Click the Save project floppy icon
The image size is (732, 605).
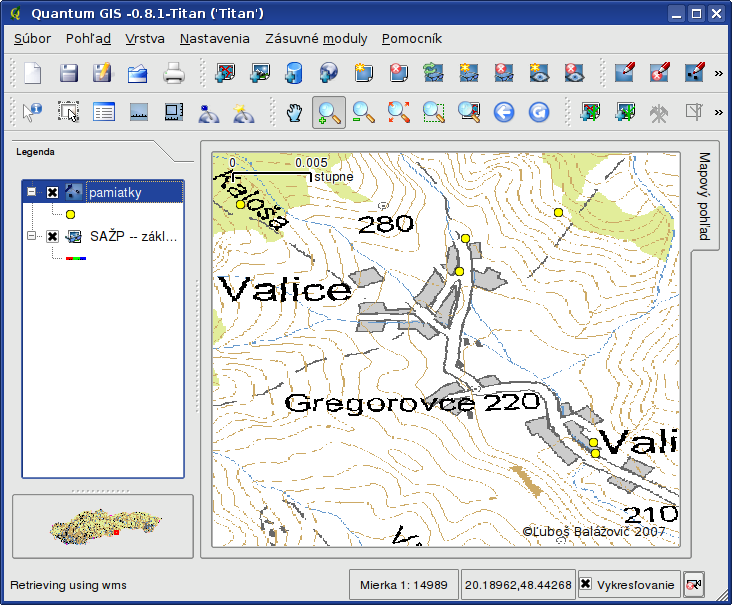[x=68, y=73]
